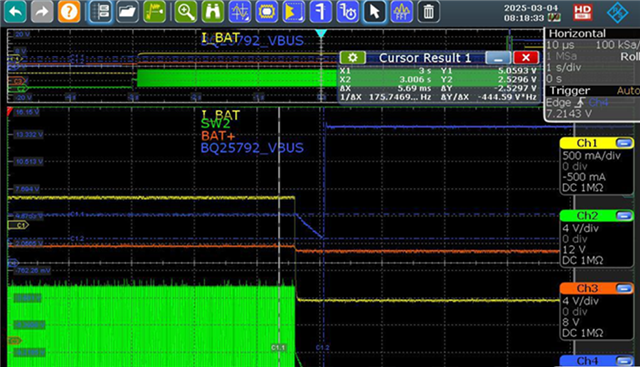Click the 10 µs resolution value
The image size is (640, 367).
560,45
